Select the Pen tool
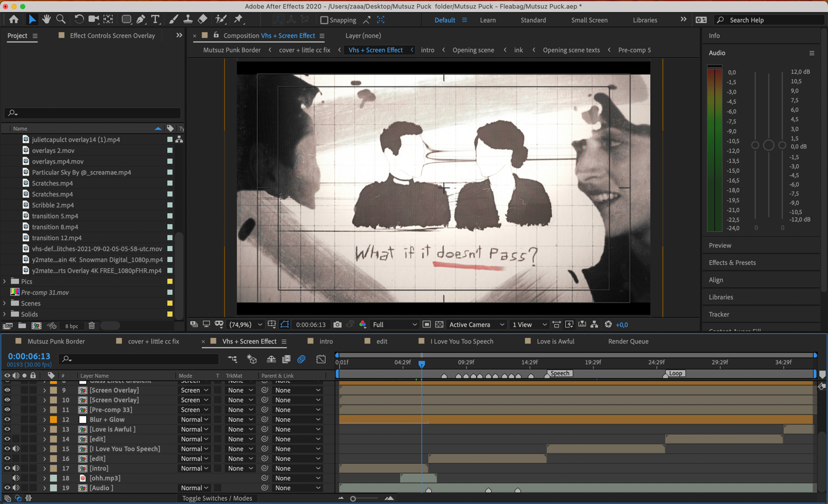Viewport: 828px width, 504px height. (x=141, y=19)
